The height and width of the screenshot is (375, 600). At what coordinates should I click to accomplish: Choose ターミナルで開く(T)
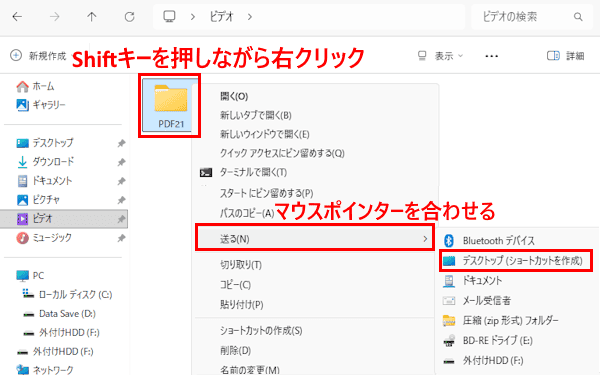coord(253,173)
